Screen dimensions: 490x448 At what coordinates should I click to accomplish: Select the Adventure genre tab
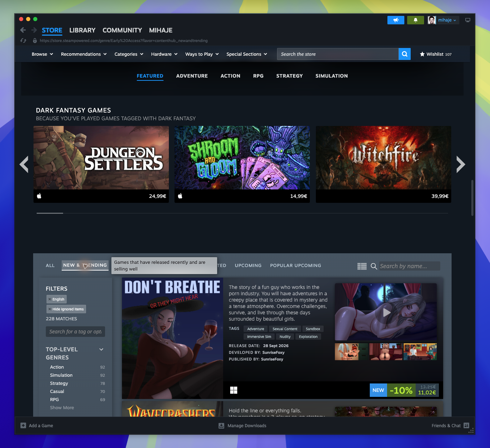tap(192, 76)
